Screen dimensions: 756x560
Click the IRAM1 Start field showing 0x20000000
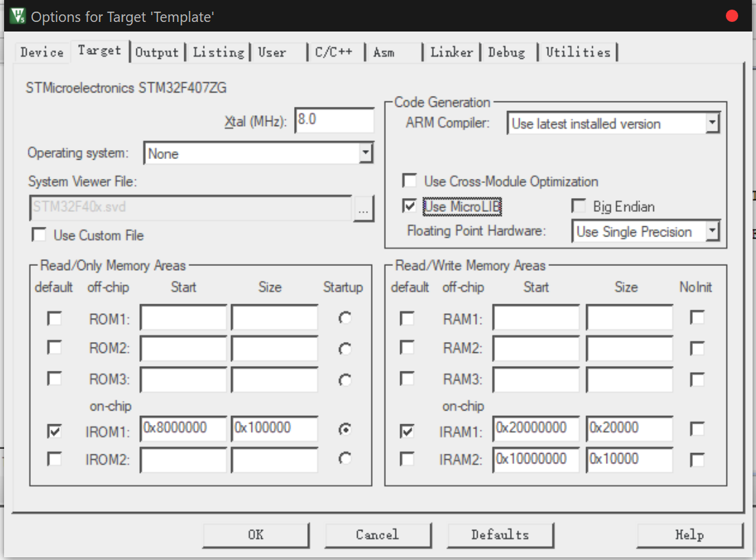coord(536,428)
